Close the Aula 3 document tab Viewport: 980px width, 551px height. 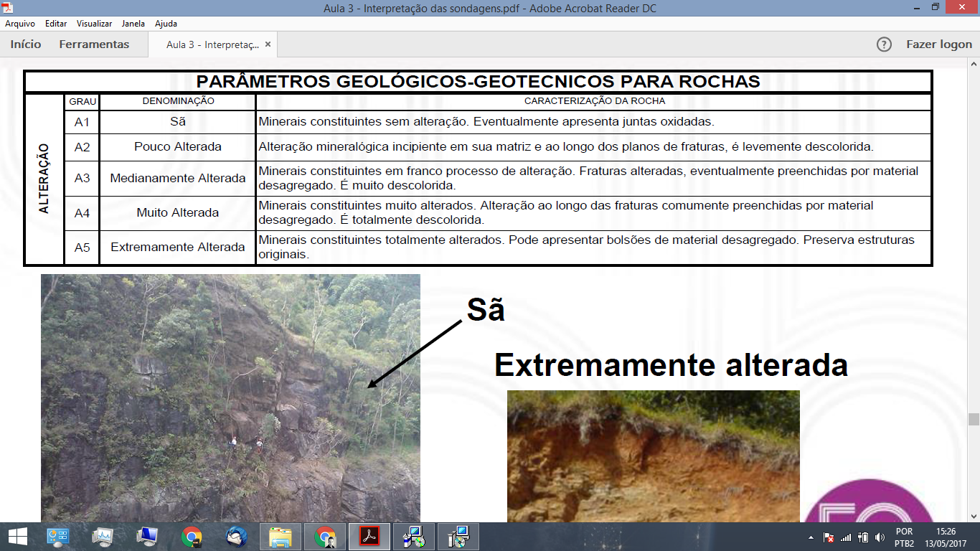click(x=268, y=43)
